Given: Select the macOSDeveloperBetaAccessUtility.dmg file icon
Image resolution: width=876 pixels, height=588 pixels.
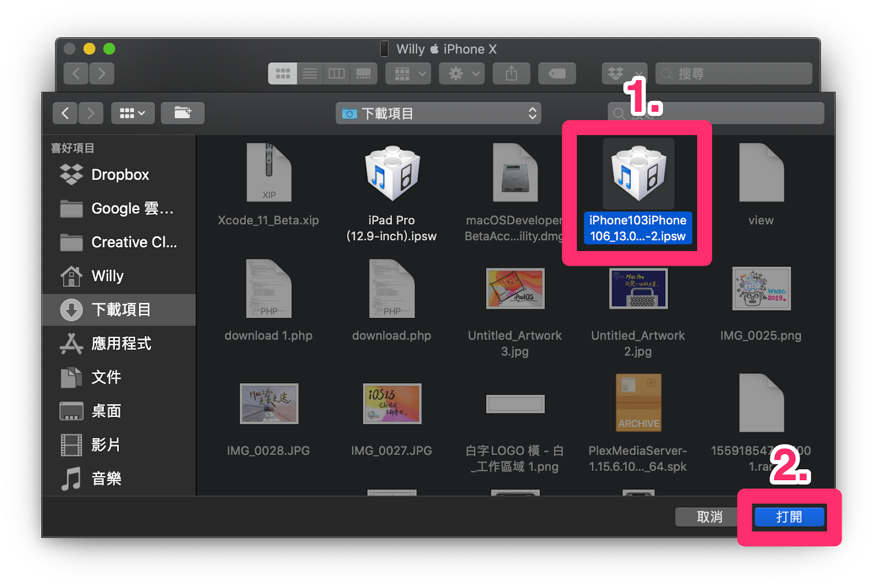Looking at the screenshot, I should (515, 172).
